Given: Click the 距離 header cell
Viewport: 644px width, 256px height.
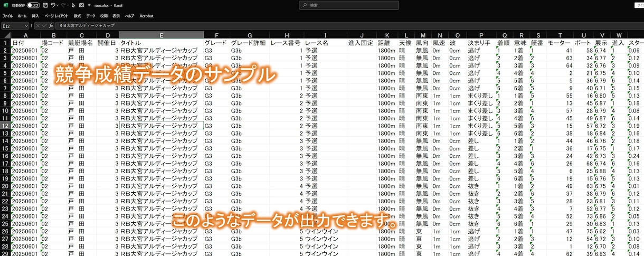Looking at the screenshot, I should pos(387,43).
